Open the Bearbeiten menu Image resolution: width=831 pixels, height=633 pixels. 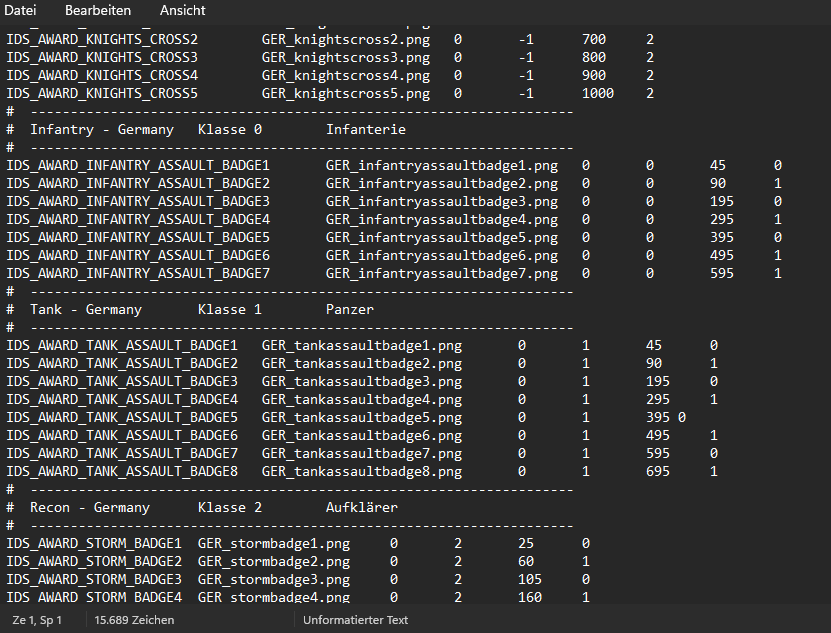coord(98,10)
